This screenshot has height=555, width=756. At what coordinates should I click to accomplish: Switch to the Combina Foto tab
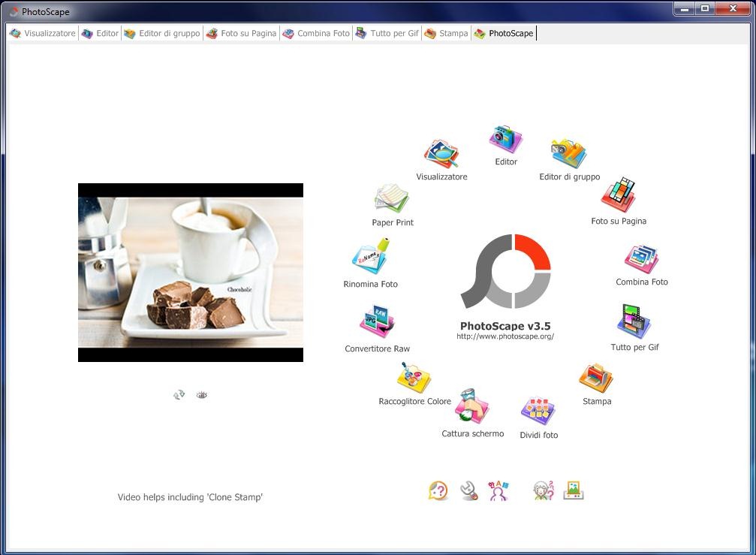click(316, 33)
